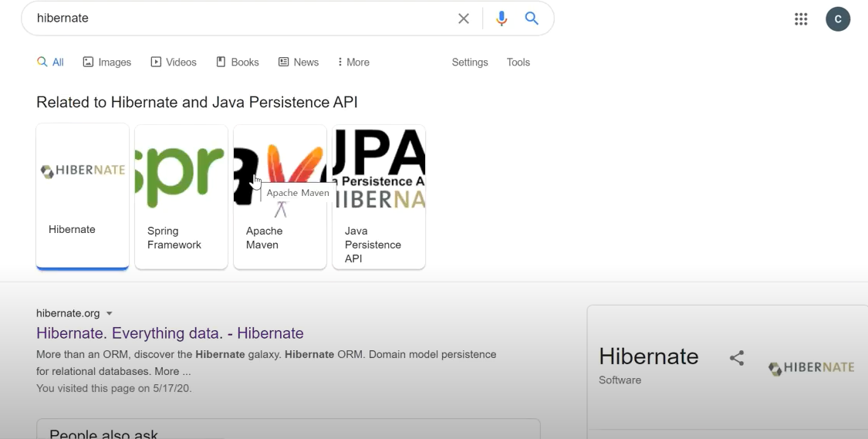Click the 'Software' subtitle in the knowledge panel

(x=620, y=380)
